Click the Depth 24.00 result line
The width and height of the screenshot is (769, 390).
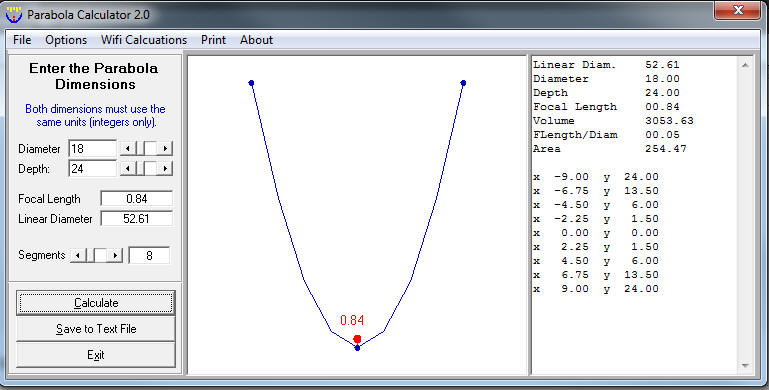click(x=606, y=93)
